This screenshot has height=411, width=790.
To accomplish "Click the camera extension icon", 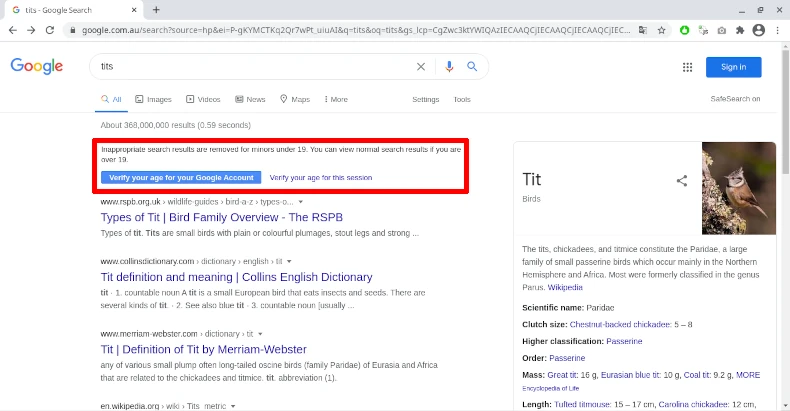I will click(721, 30).
